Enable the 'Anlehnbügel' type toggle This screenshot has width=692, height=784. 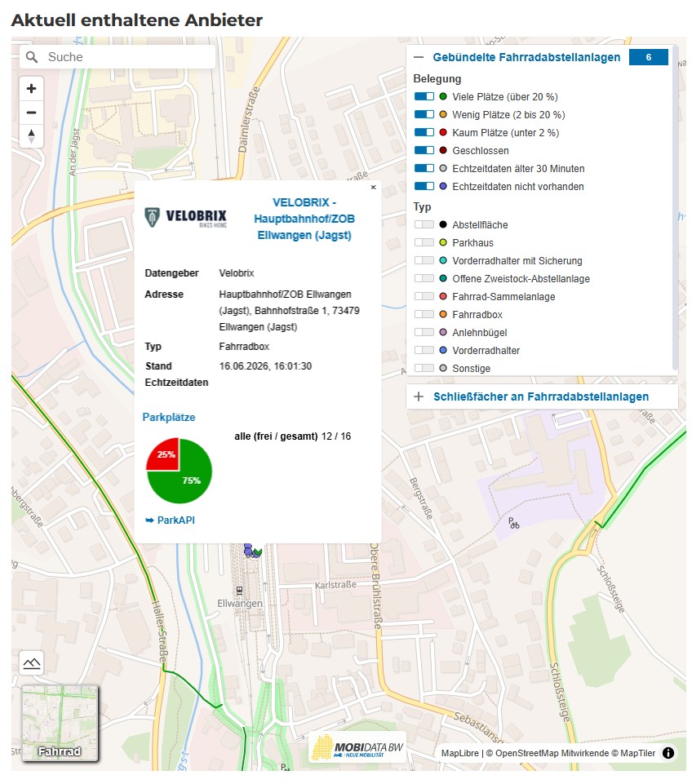click(424, 333)
